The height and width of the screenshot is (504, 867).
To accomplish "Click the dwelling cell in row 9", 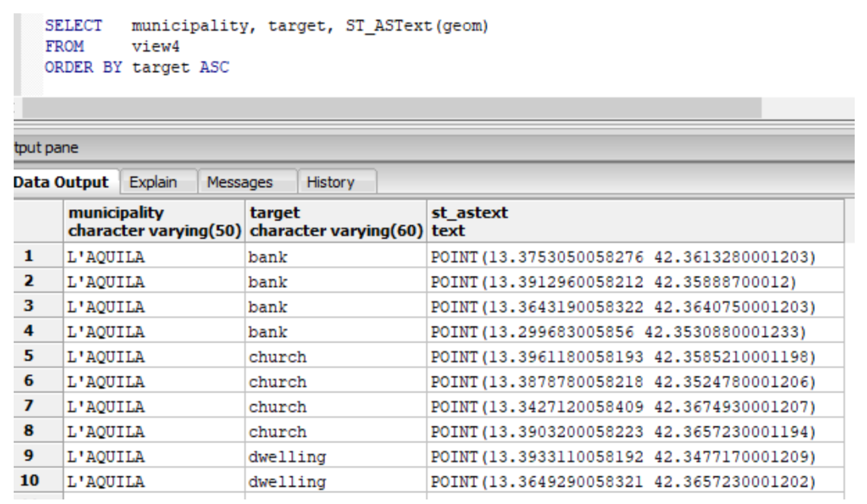I will point(287,457).
